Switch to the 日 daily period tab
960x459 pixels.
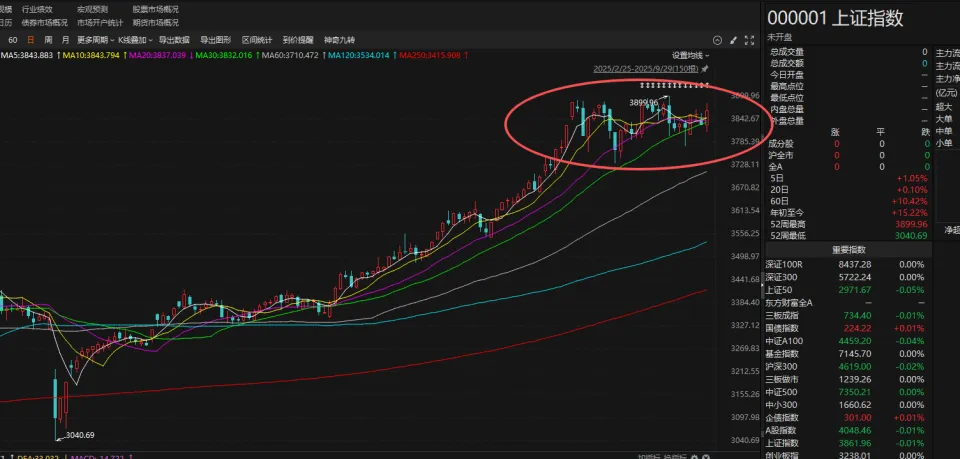[x=30, y=39]
